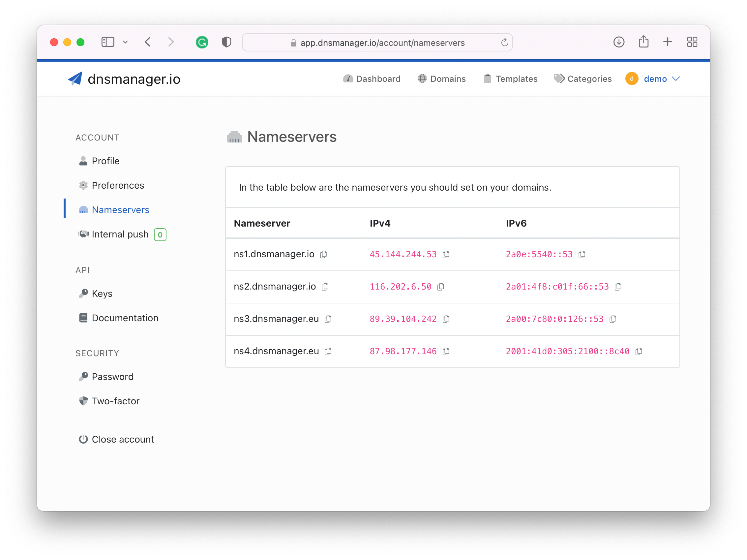Click IP text 87.98.177.146
The image size is (747, 560).
(403, 352)
